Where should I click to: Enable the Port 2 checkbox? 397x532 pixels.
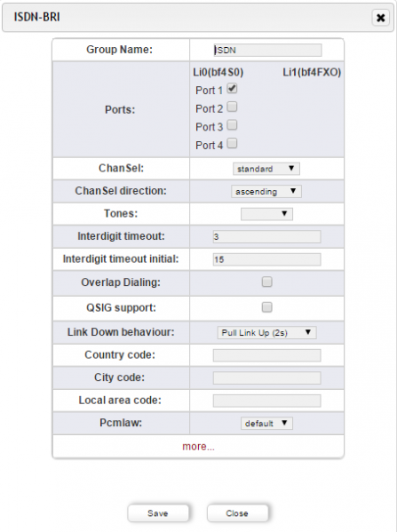click(x=232, y=107)
